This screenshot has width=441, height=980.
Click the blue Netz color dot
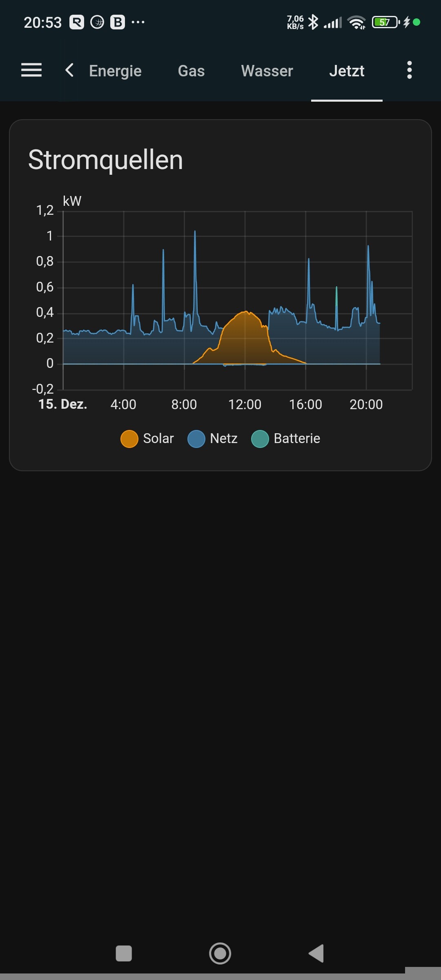point(196,439)
